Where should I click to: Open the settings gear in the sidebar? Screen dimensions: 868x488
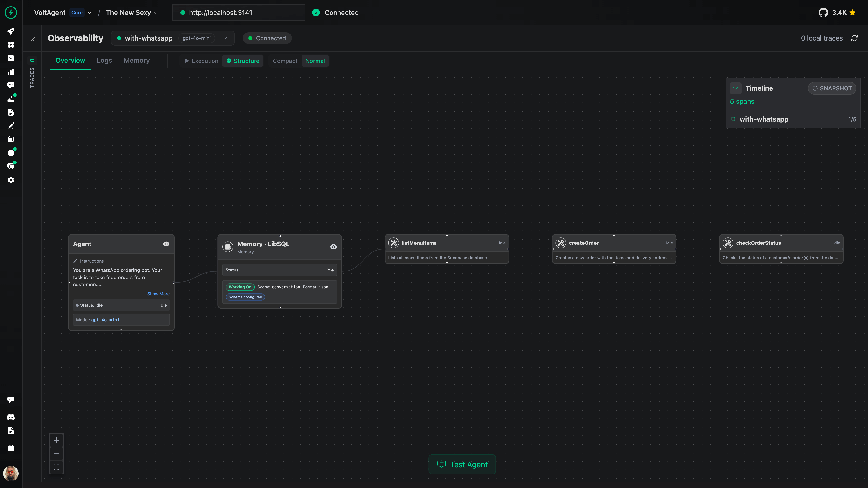[x=11, y=180]
